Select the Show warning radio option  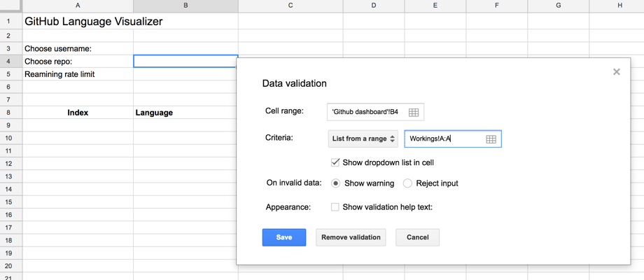tap(335, 183)
